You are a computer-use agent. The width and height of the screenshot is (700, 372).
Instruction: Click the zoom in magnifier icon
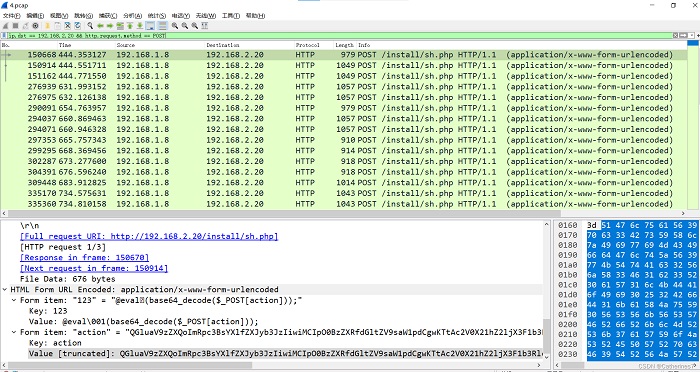point(175,26)
